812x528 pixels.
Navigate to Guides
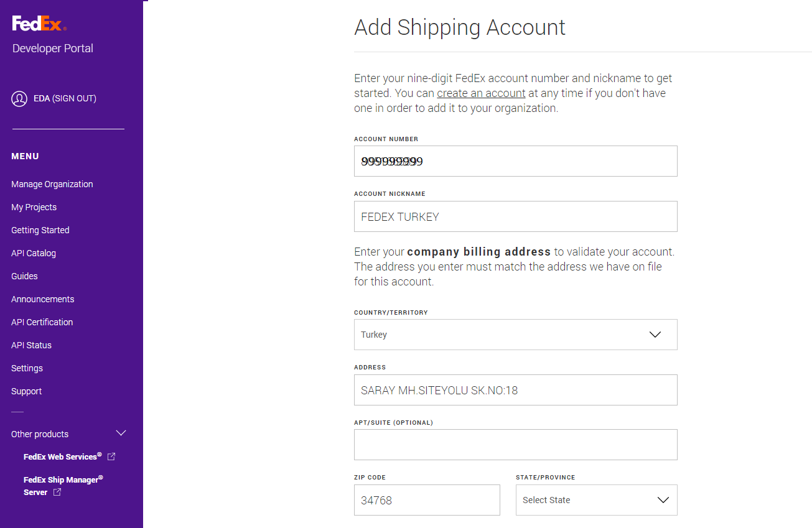point(25,276)
